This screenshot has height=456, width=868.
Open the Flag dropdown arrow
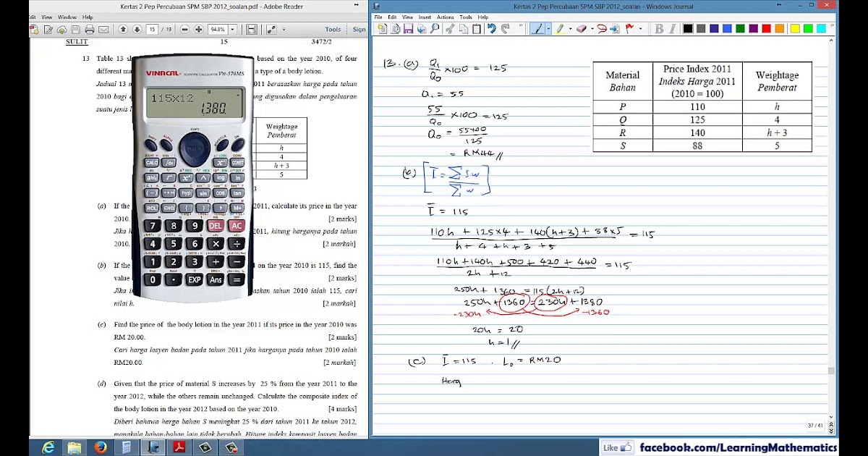639,29
